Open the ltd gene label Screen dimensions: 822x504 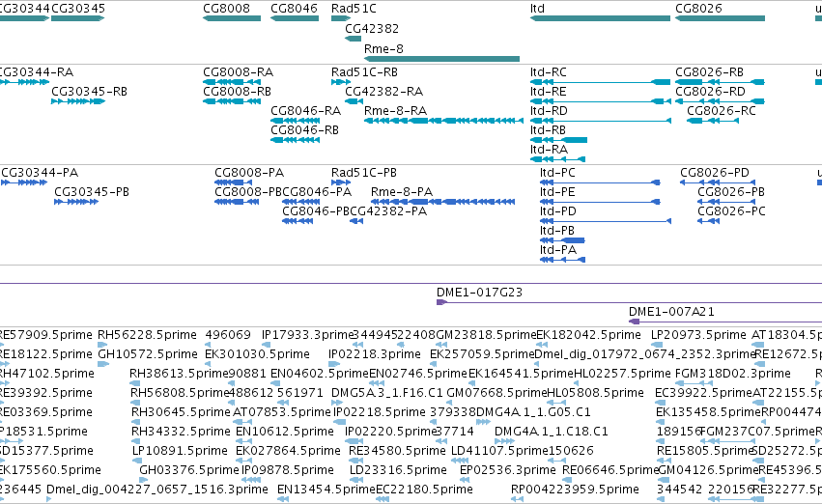537,9
